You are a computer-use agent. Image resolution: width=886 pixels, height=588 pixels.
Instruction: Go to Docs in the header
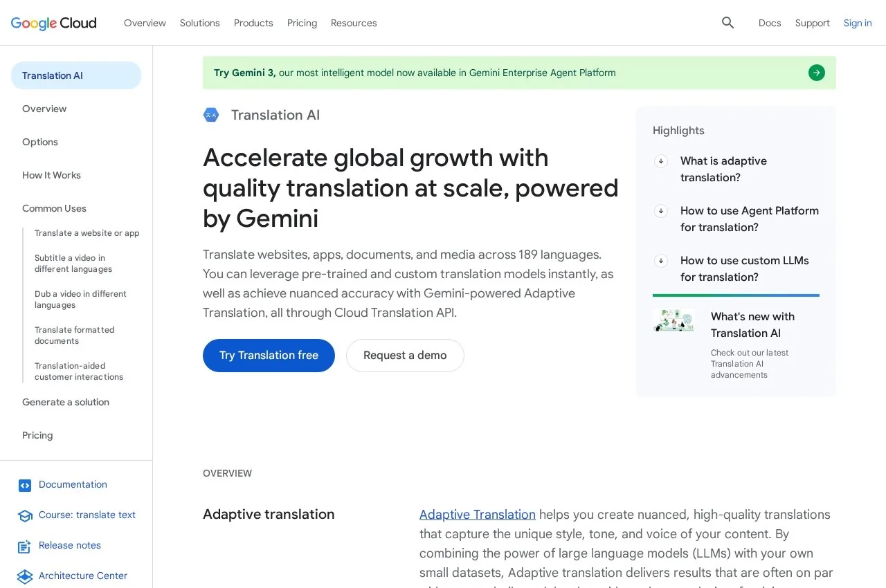(770, 23)
